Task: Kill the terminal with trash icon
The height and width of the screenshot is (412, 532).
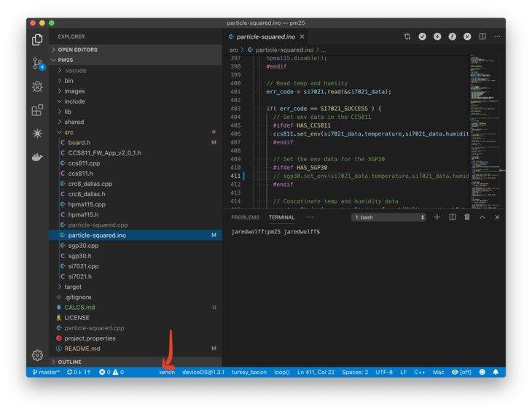Action: point(467,217)
